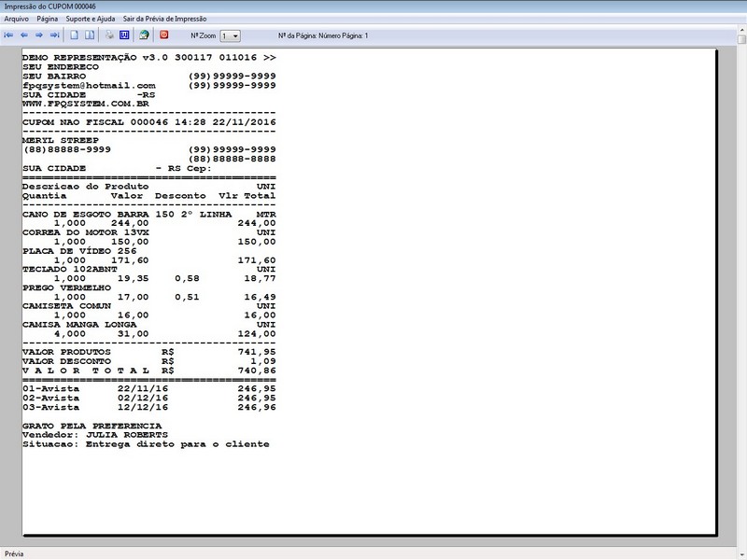The width and height of the screenshot is (747, 560).
Task: Click the fpqsystem@hotmail.com text in the preview
Action: (89, 85)
